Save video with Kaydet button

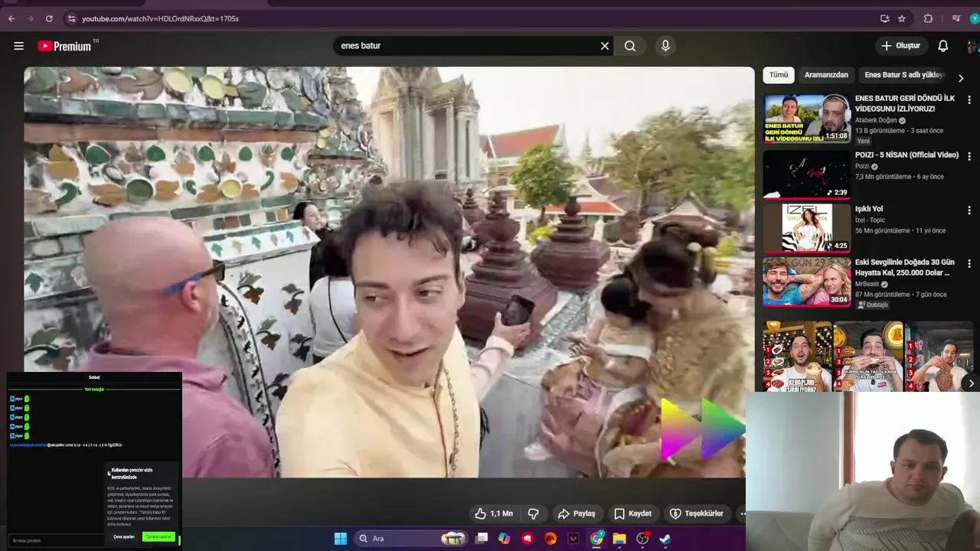pyautogui.click(x=633, y=514)
